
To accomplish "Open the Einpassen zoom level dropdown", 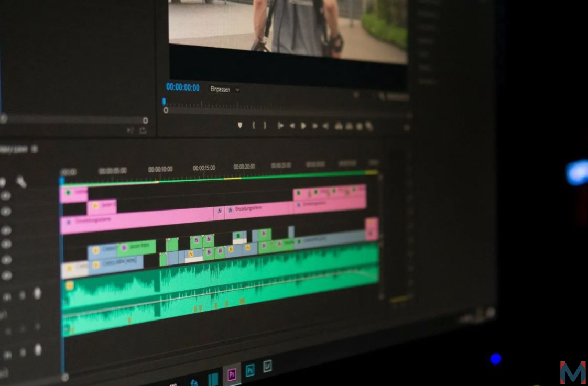I will pos(224,89).
